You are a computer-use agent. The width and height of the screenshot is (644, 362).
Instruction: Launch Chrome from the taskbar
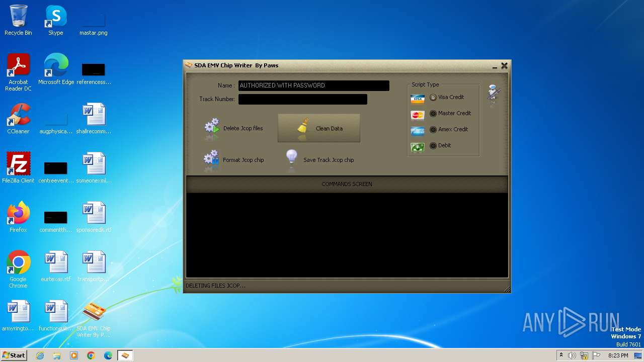91,355
